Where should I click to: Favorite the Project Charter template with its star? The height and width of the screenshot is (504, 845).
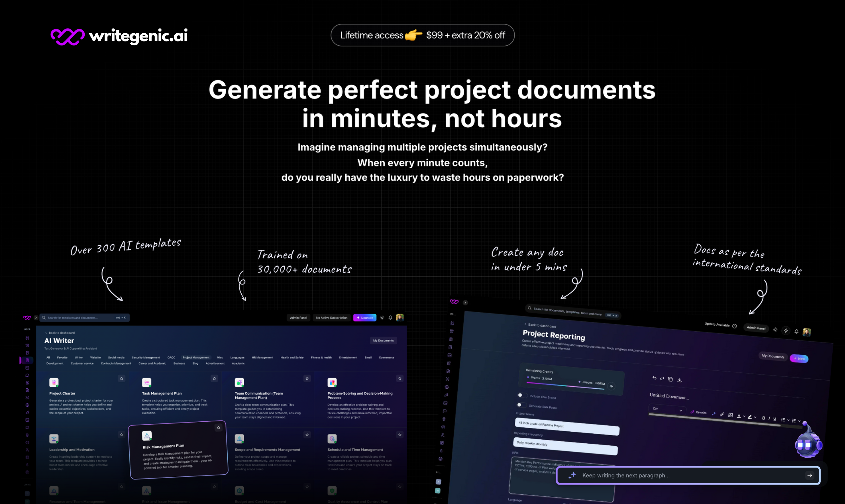(x=122, y=378)
